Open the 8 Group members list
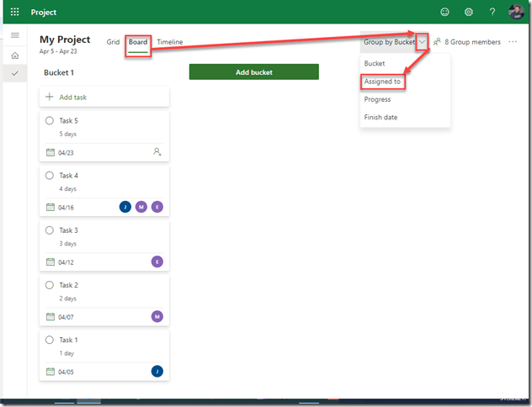Viewport: 532px width, 407px height. click(466, 42)
